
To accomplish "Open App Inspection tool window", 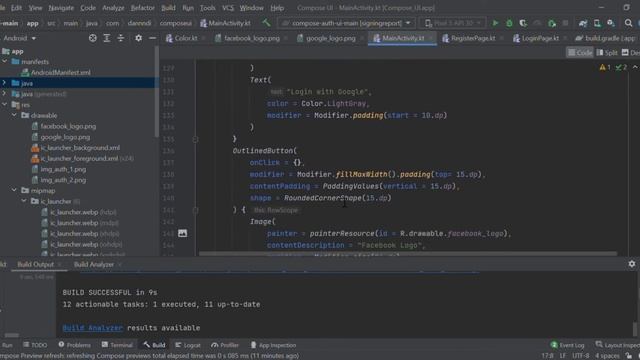I will click(x=273, y=345).
